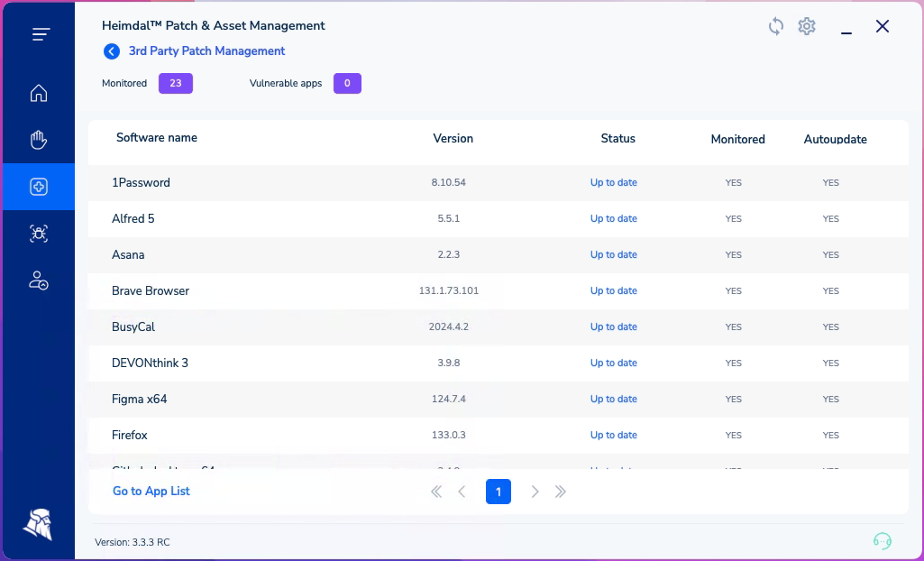Click version 133.0.3 cell

click(x=448, y=435)
